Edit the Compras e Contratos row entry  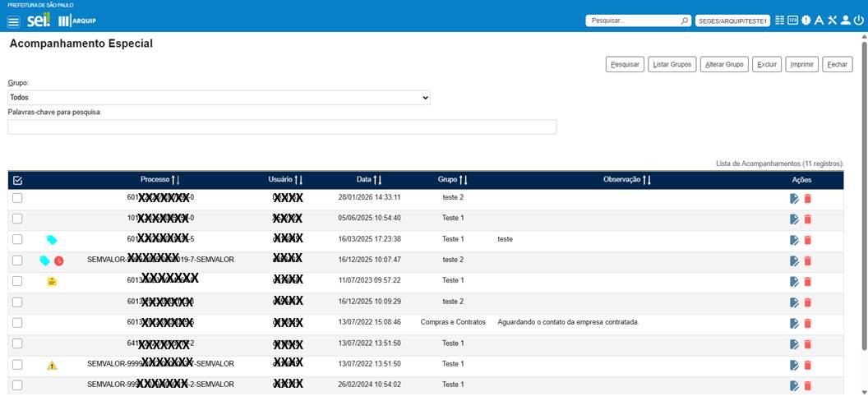point(793,323)
